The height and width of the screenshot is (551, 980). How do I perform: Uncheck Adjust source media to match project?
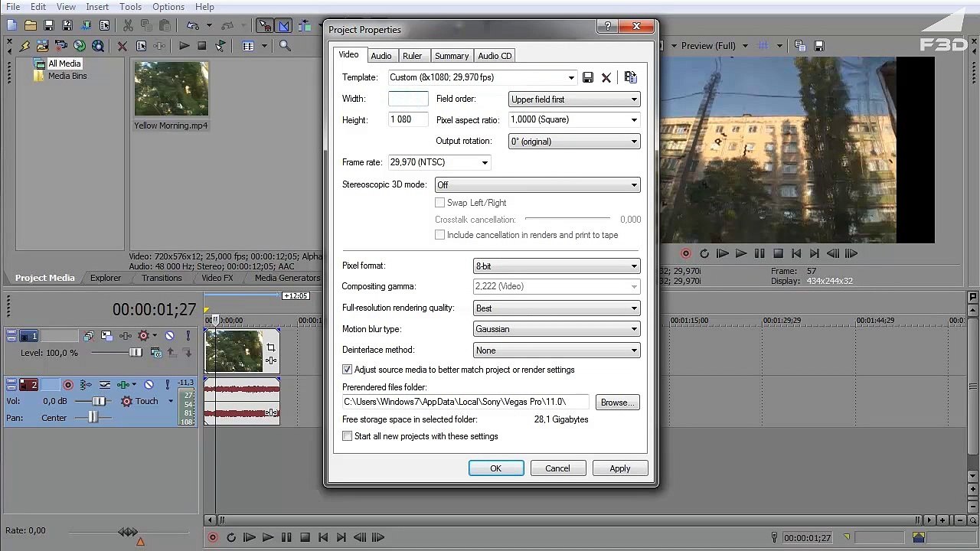click(x=348, y=370)
